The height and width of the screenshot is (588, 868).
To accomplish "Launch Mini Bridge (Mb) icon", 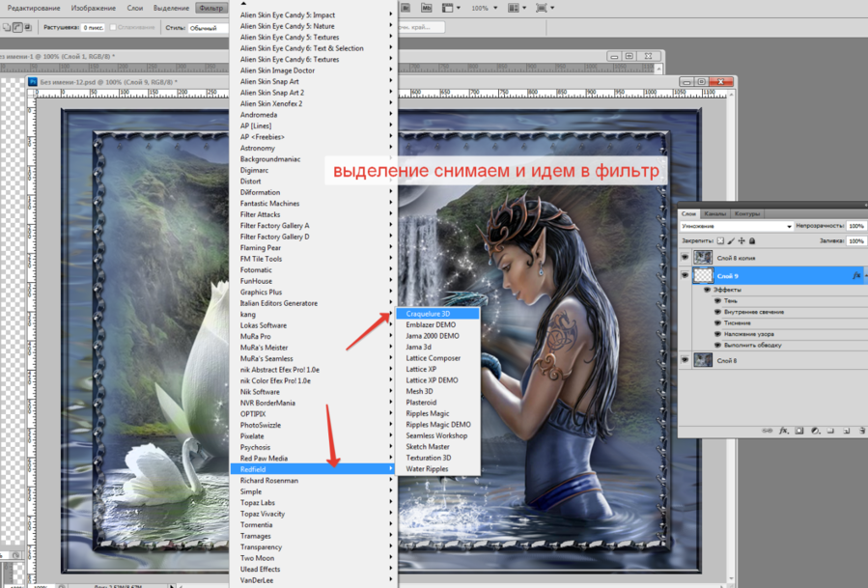I will [426, 8].
